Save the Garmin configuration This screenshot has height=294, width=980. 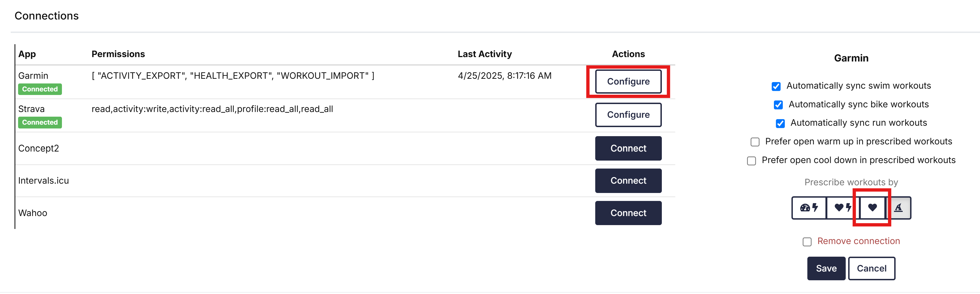pos(826,268)
